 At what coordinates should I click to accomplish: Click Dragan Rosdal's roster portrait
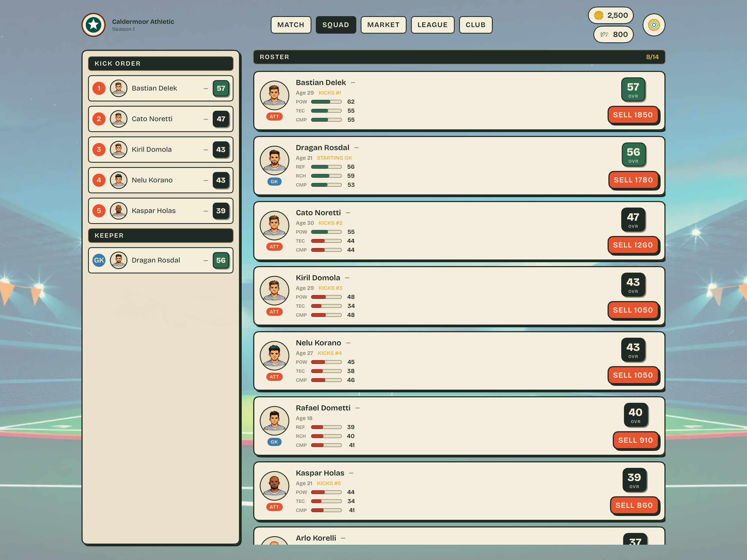coord(274,161)
